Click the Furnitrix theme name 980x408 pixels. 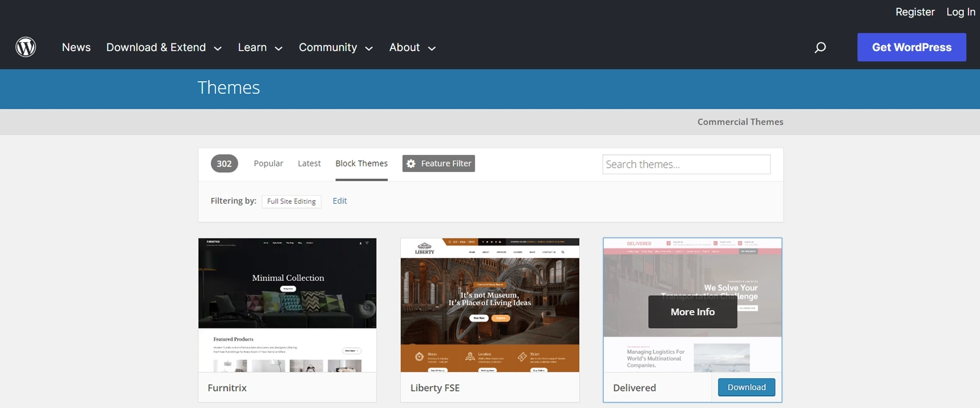(227, 388)
